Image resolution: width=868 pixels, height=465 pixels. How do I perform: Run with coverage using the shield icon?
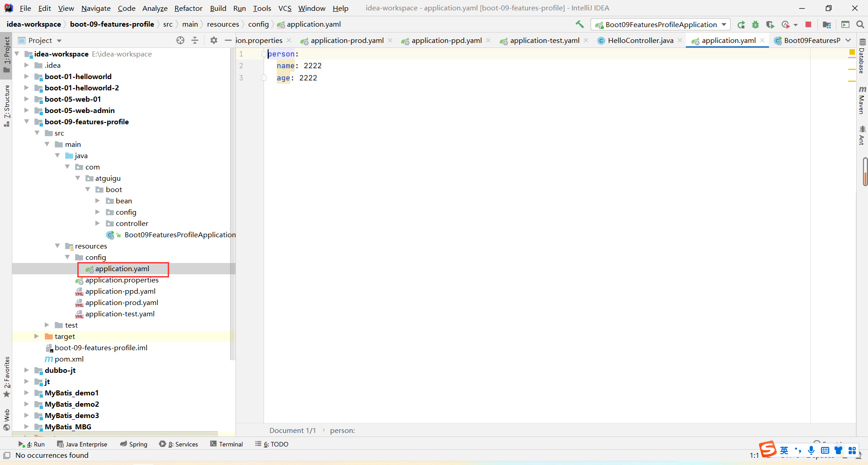click(770, 24)
